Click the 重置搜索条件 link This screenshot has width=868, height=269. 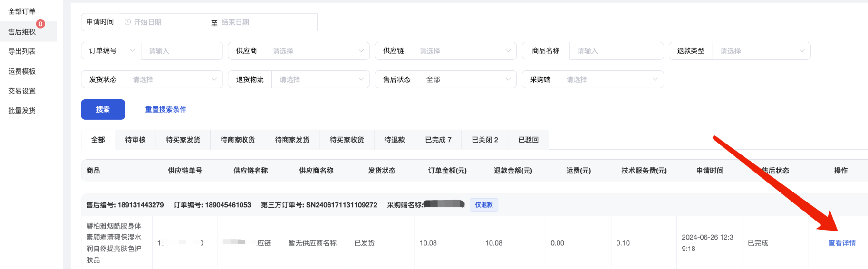tap(165, 109)
